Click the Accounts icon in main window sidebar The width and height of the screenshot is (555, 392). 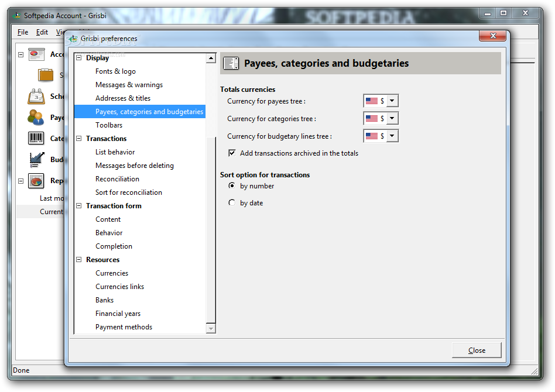[36, 54]
